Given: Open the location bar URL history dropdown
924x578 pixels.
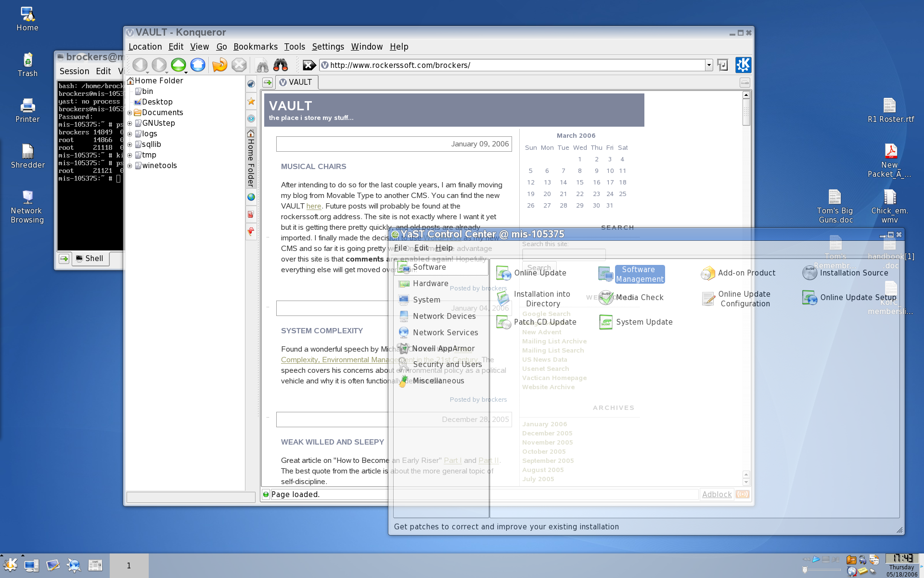Looking at the screenshot, I should pos(709,65).
